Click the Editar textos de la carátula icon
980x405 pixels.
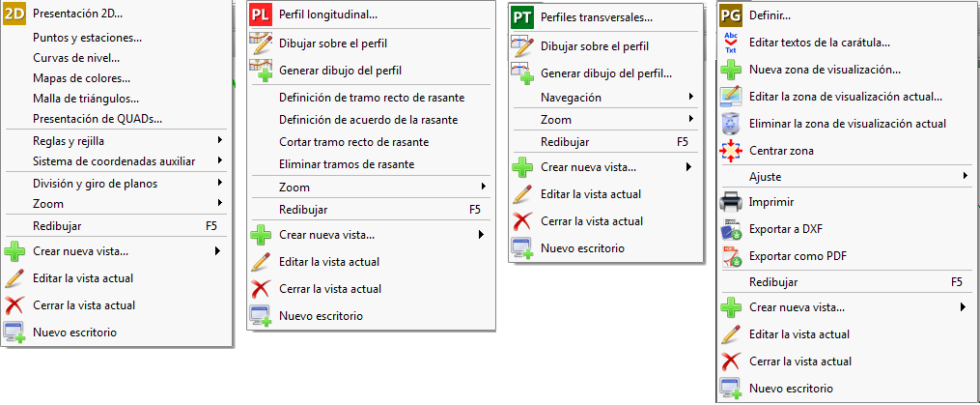tap(732, 43)
